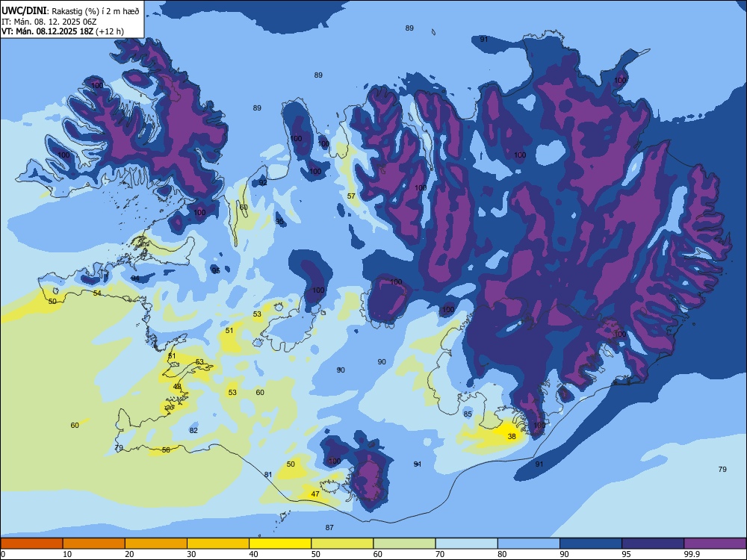The height and width of the screenshot is (560, 747).
Task: Pick the pale blue 70–80 legend swatch
Action: coord(466,544)
